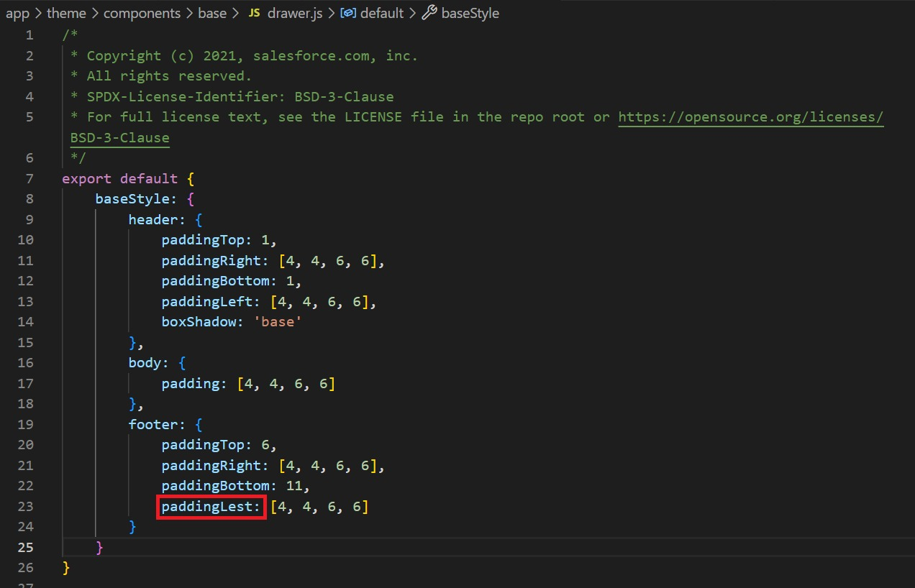
Task: Open the BSD-3-Clause license URL
Action: pyautogui.click(x=751, y=116)
